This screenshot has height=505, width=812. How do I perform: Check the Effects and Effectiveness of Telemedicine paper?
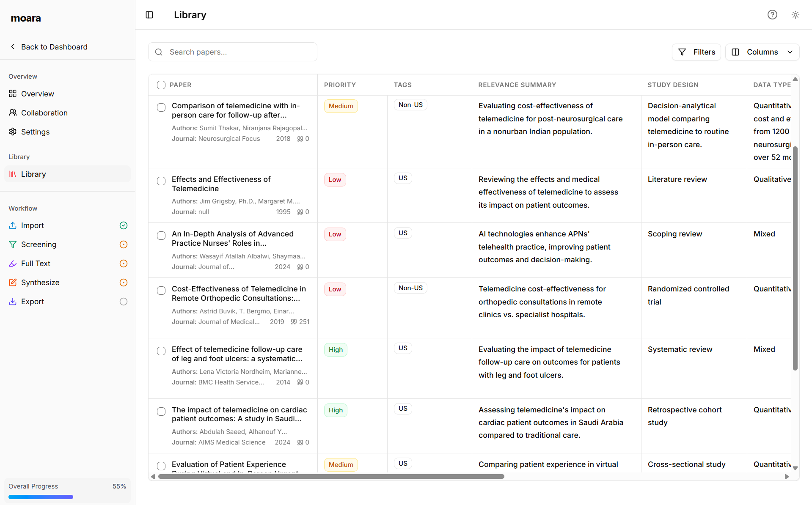coord(161,181)
